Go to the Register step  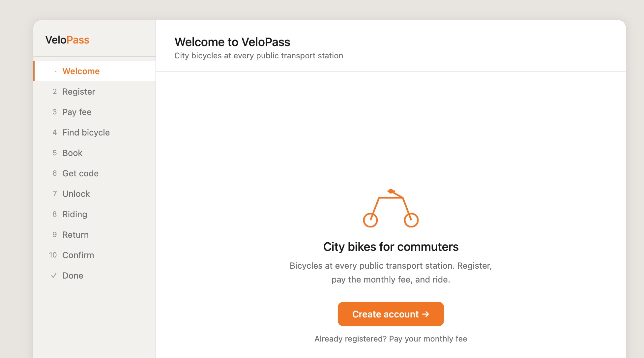coord(78,92)
